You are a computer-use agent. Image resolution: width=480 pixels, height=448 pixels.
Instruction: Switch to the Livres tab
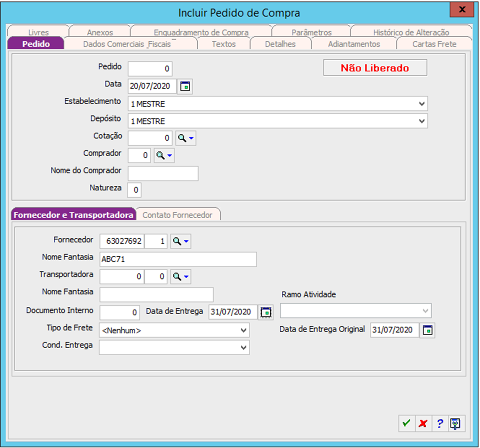coord(39,32)
